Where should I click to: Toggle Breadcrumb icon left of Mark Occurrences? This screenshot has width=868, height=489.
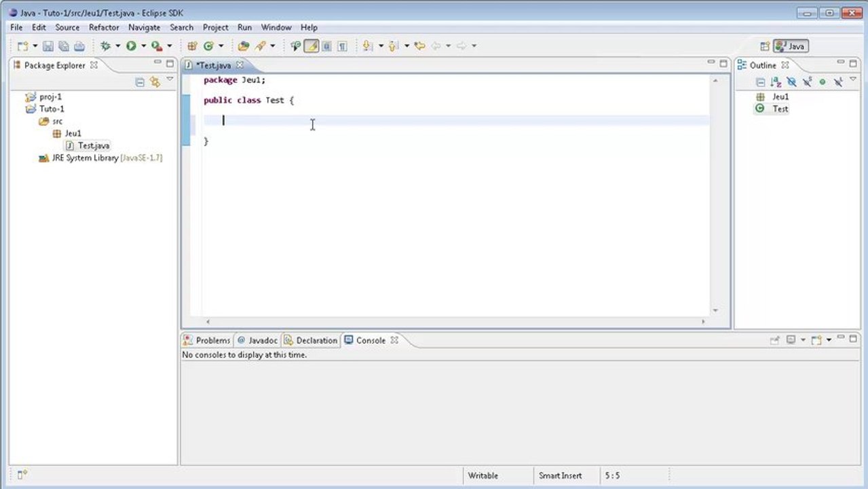(x=295, y=46)
